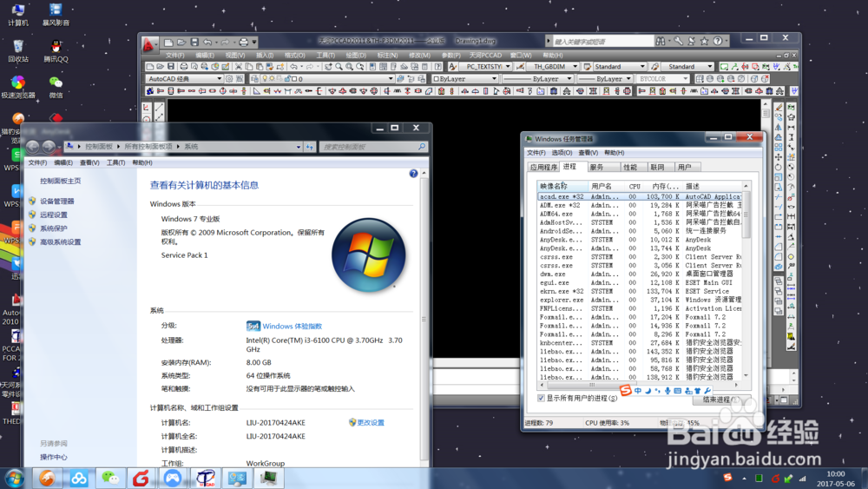Click Workspace Settings gear icon in AutoCAD
Screen dimensions: 868x489
tap(229, 79)
